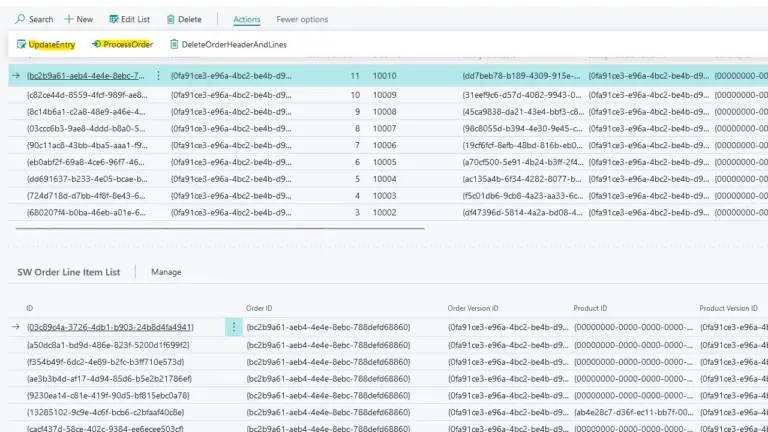Click order number 10003 cell

(384, 195)
